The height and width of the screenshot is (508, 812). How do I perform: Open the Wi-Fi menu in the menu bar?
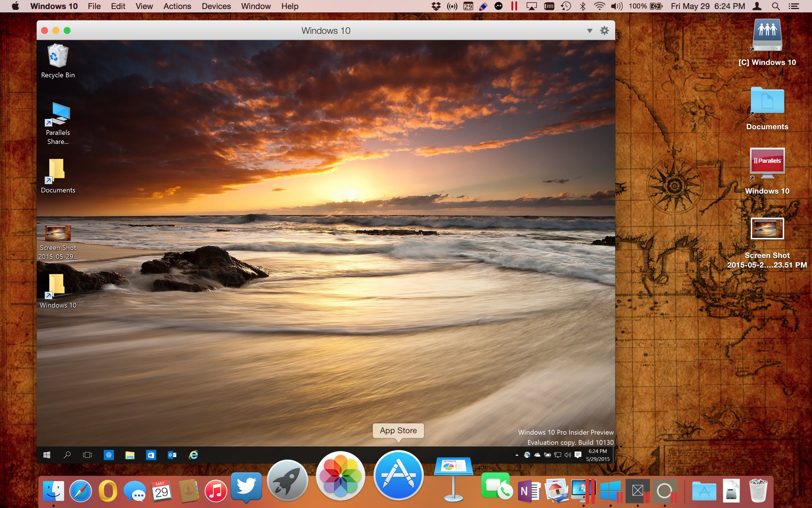click(x=599, y=6)
